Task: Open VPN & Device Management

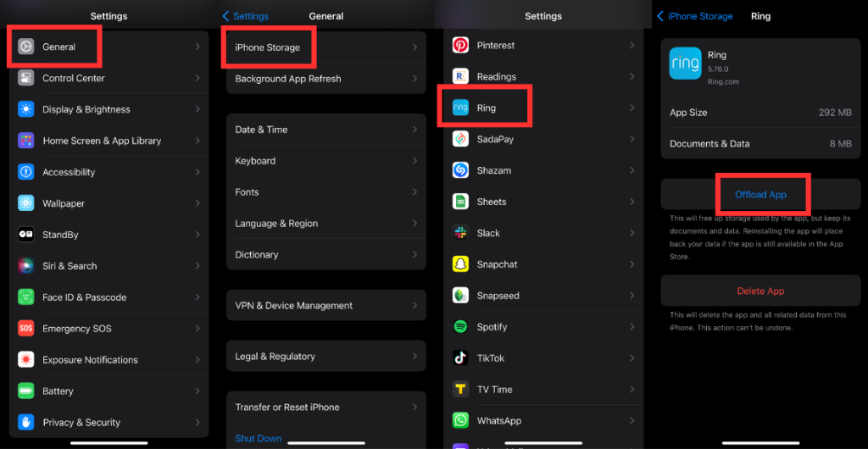Action: (326, 305)
